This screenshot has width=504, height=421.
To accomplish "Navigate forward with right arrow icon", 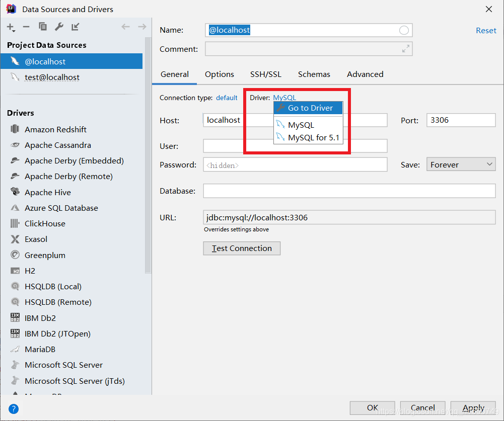I will [x=142, y=27].
